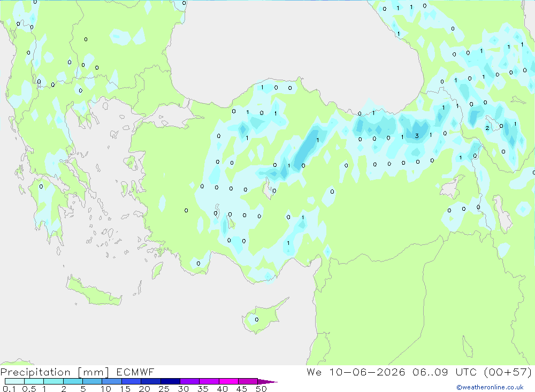Click the '40' legend scale label
Screen dimensions: 535x392
tap(222, 389)
